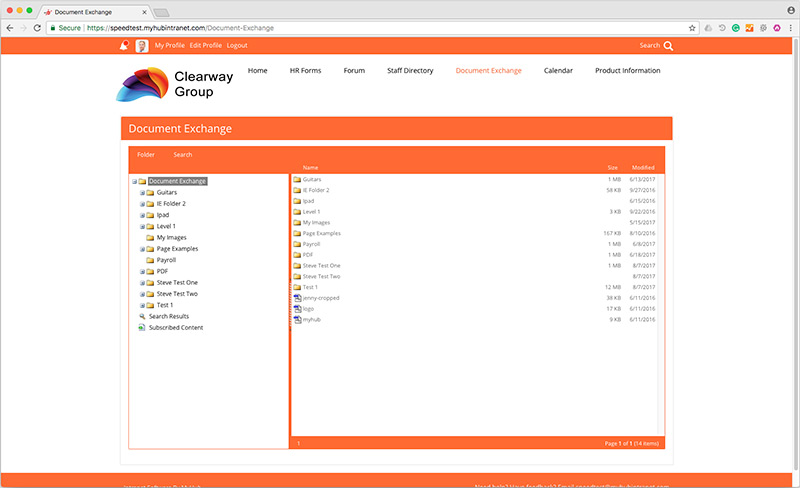Click the browser reload button

pyautogui.click(x=37, y=28)
